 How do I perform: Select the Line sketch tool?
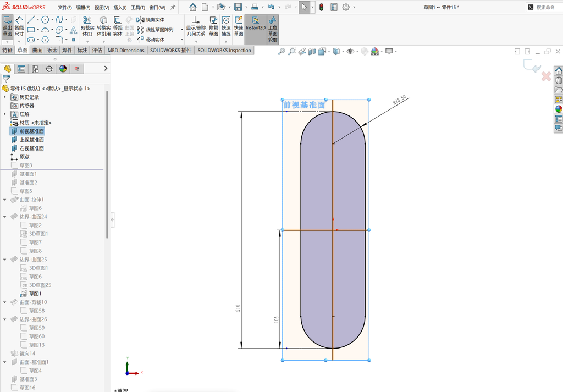point(31,20)
